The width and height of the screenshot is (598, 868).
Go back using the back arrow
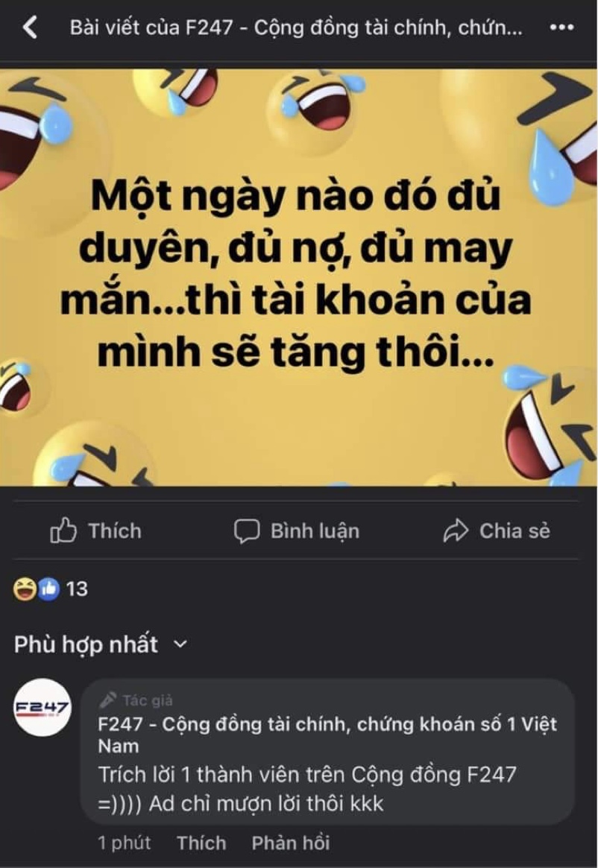tap(31, 27)
